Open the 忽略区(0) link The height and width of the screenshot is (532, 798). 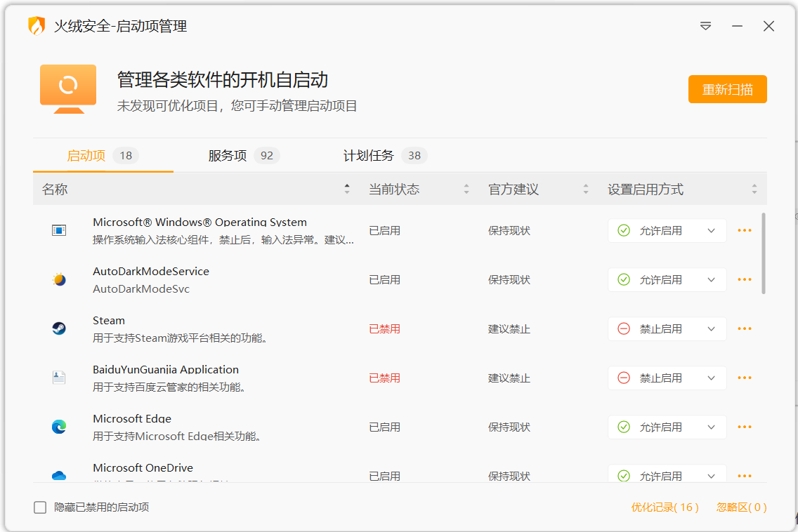tap(742, 507)
